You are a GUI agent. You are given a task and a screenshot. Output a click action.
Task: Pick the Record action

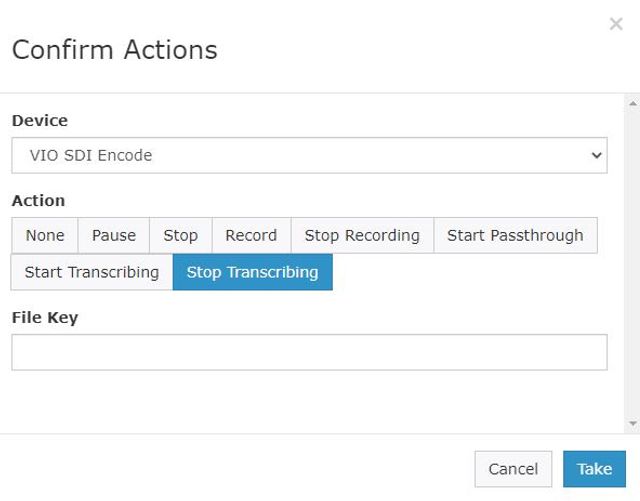(251, 235)
